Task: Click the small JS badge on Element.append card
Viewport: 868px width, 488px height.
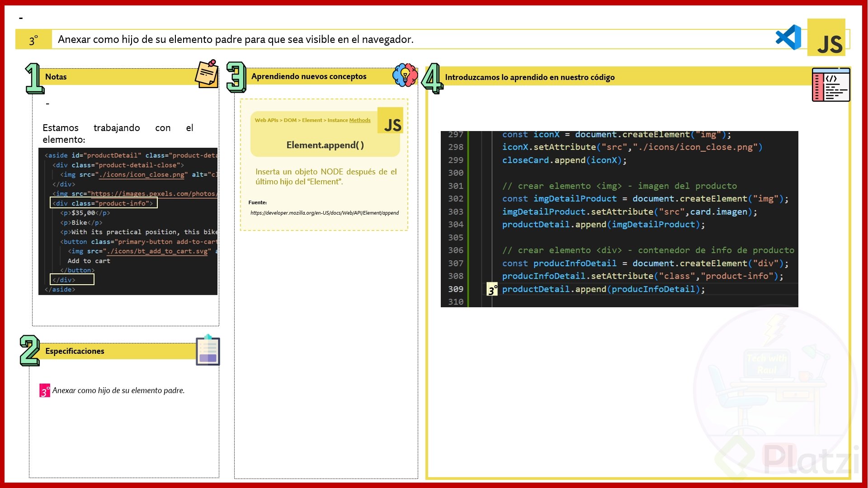Action: pos(391,121)
